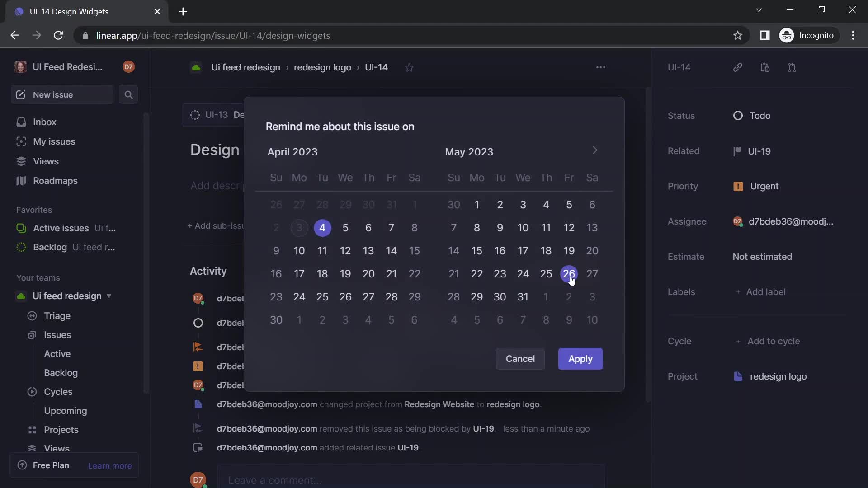The height and width of the screenshot is (488, 868).
Task: Enable reminder by clicking Apply button
Action: [580, 359]
